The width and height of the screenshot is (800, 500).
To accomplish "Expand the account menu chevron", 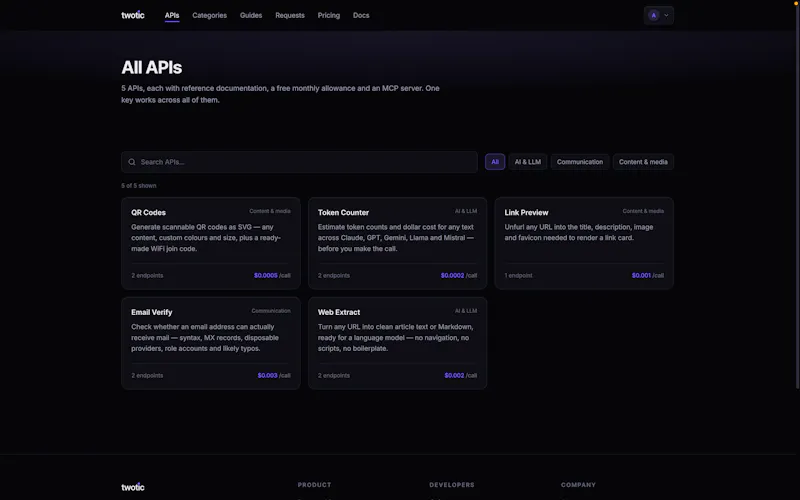I will [666, 15].
